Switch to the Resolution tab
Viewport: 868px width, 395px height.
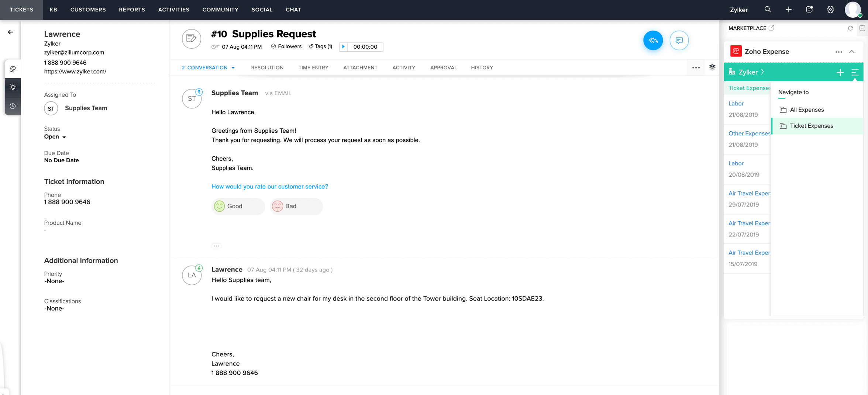pos(267,67)
